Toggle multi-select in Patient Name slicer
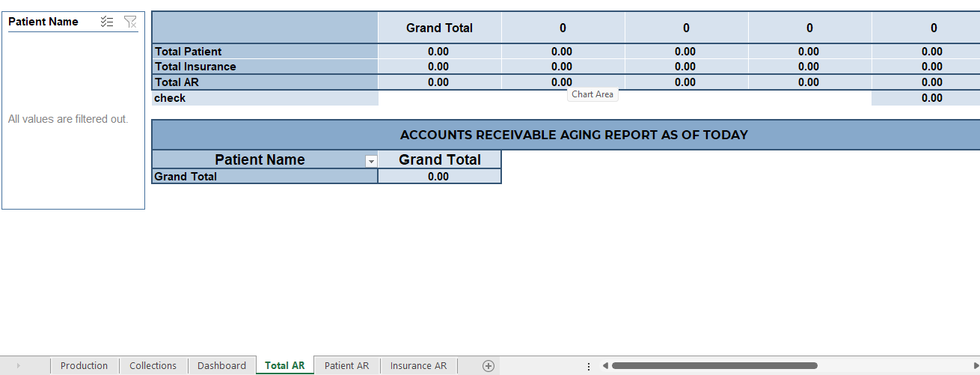The height and width of the screenshot is (375, 980). point(107,22)
